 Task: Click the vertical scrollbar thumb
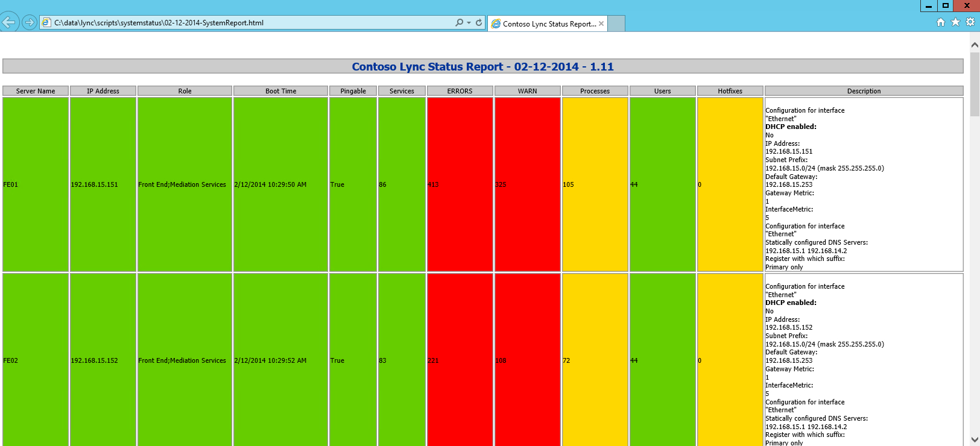(x=975, y=84)
